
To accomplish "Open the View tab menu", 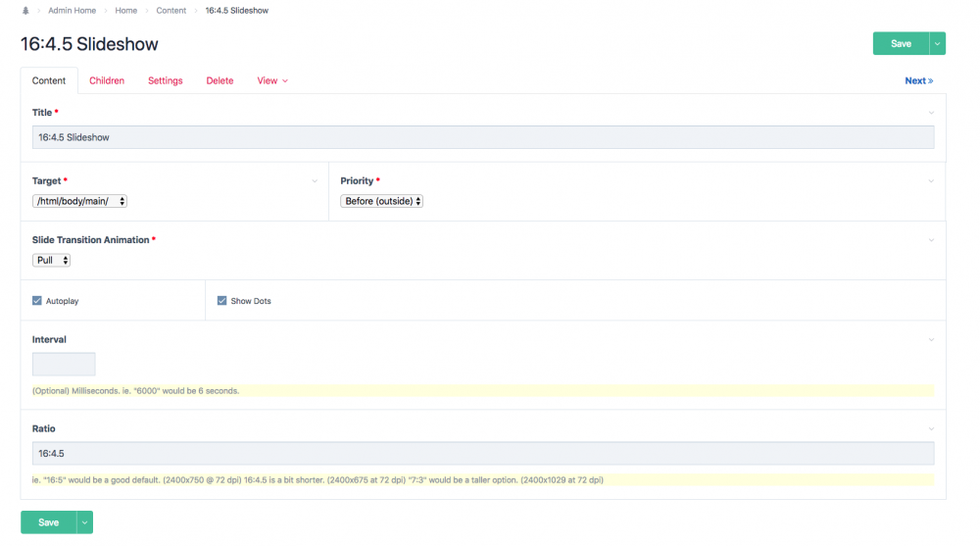I will pos(272,80).
